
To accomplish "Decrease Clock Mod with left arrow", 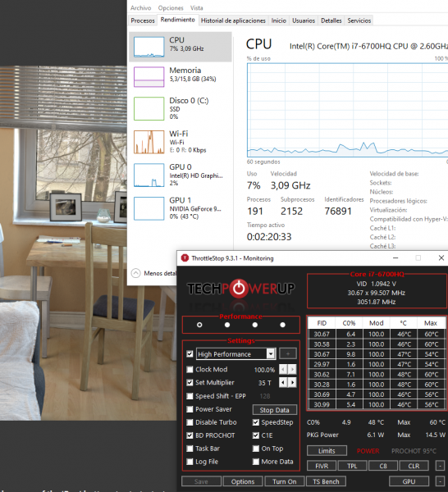I will 283,369.
